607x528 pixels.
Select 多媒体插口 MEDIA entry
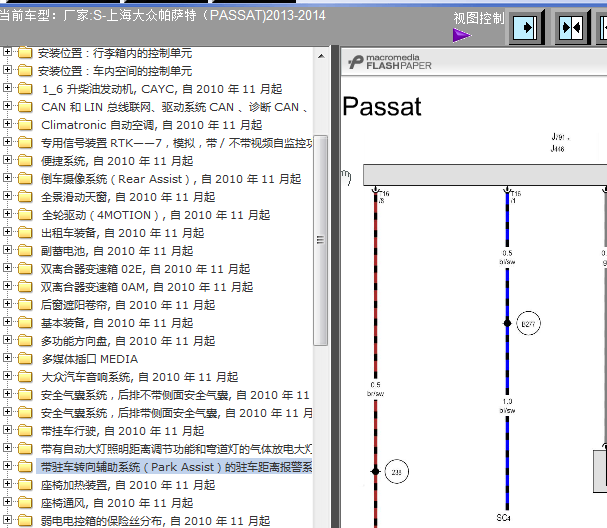pyautogui.click(x=89, y=359)
